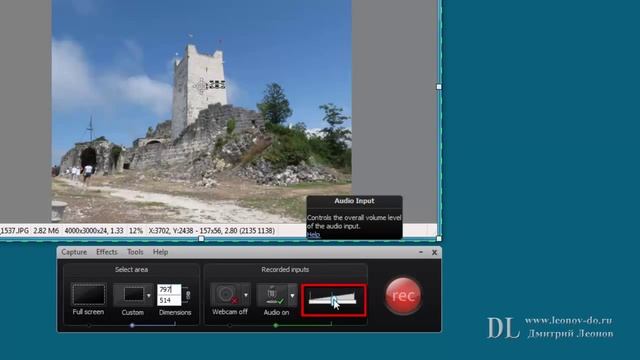Toggle the aspect ratio lock icon
This screenshot has height=360, width=640.
tap(188, 295)
